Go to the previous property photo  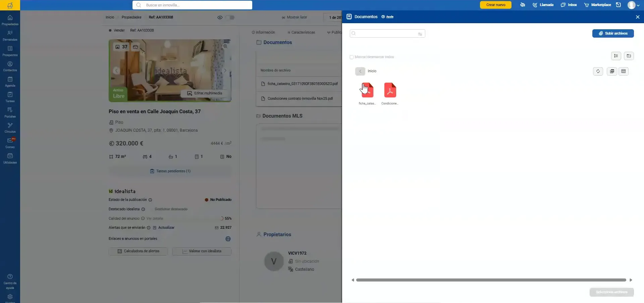pyautogui.click(x=116, y=71)
